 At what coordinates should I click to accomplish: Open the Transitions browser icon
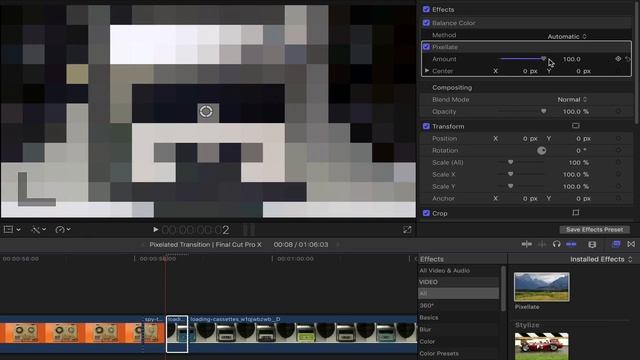tap(631, 244)
